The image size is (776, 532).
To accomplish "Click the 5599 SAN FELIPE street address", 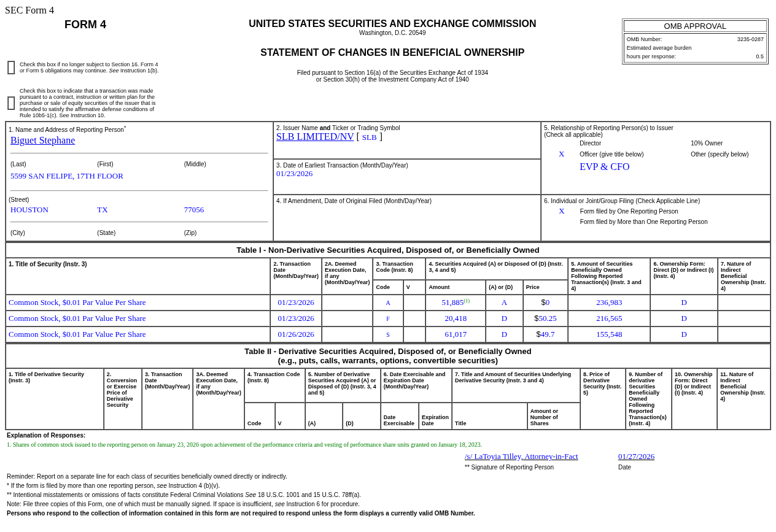I will click(x=67, y=176).
